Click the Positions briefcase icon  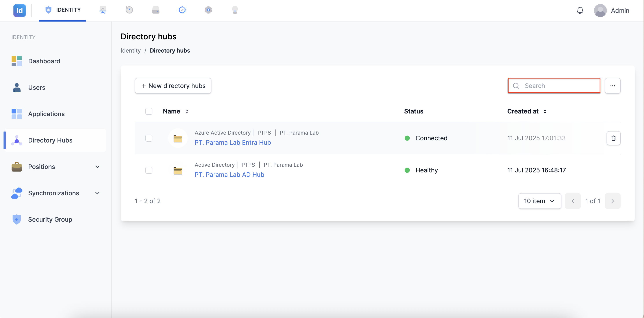[x=17, y=167]
